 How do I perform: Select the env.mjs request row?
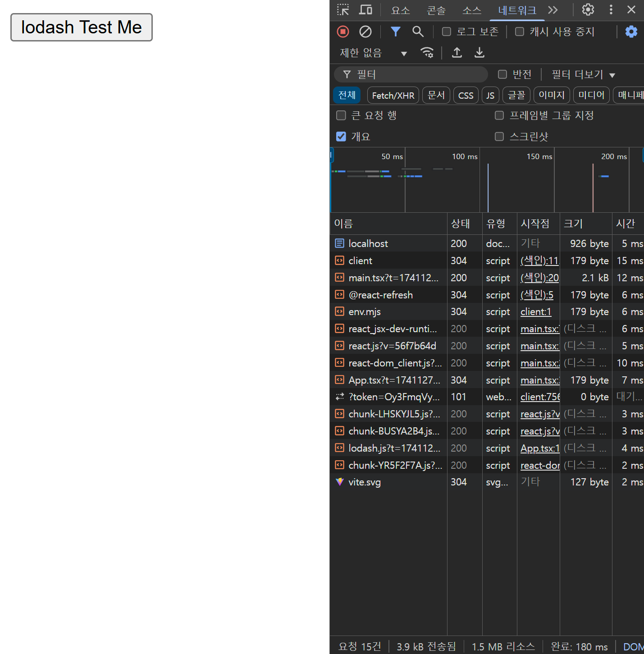click(487, 312)
